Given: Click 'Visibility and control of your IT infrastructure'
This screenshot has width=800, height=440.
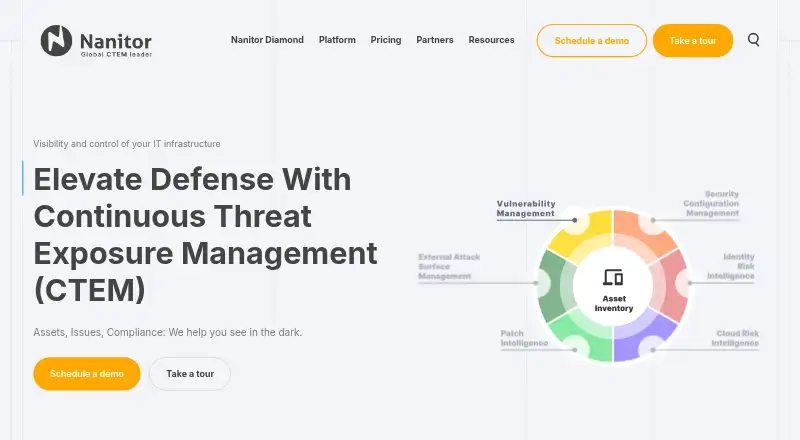Looking at the screenshot, I should pyautogui.click(x=127, y=144).
